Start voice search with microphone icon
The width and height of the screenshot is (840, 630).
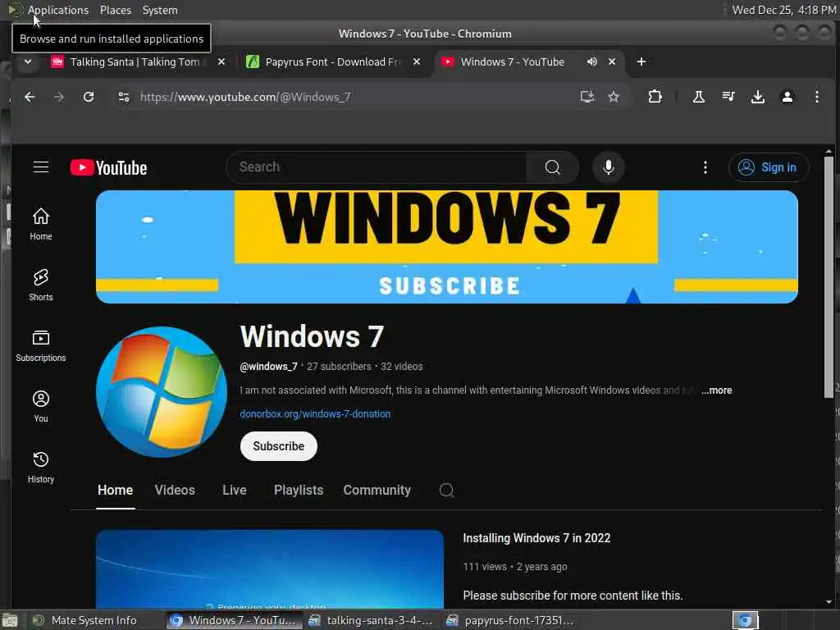tap(609, 167)
